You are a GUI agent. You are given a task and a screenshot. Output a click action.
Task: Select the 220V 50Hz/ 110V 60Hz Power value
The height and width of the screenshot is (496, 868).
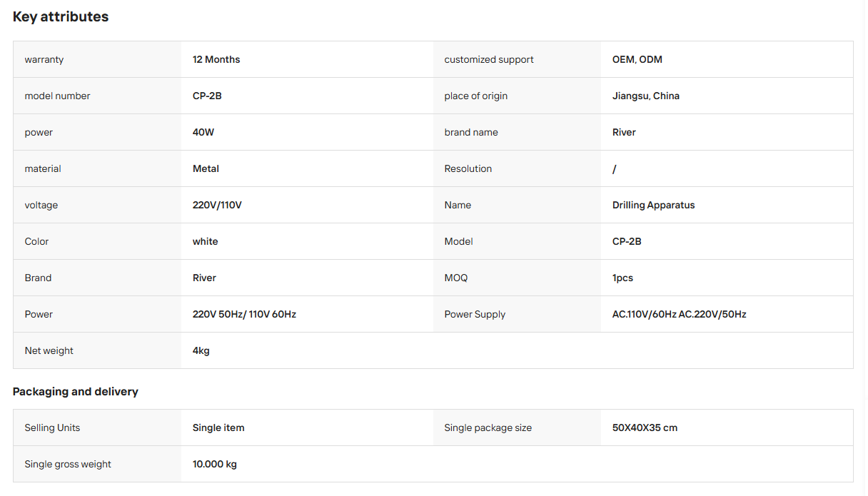click(x=244, y=314)
